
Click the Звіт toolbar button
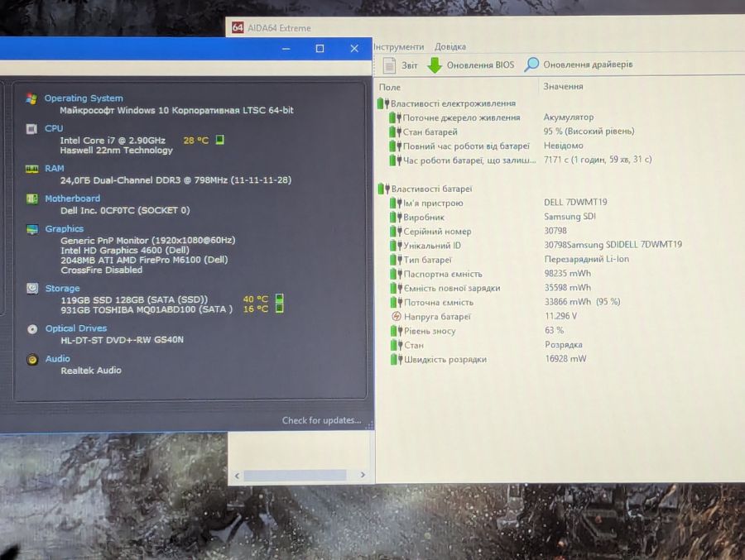pyautogui.click(x=401, y=65)
